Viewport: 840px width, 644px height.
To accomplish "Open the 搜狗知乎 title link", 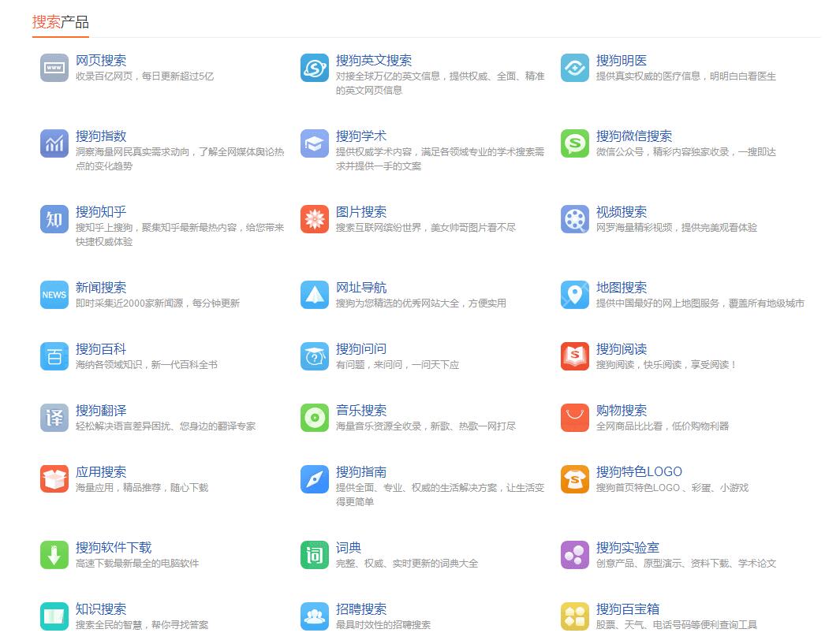I will [x=101, y=211].
